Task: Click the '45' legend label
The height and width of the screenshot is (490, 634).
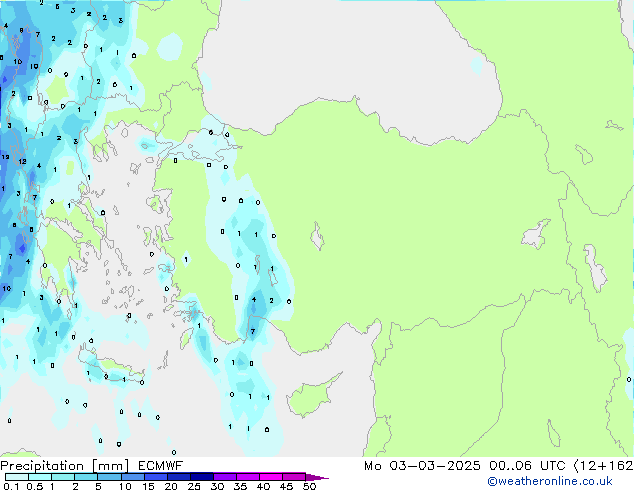Action: (286, 486)
